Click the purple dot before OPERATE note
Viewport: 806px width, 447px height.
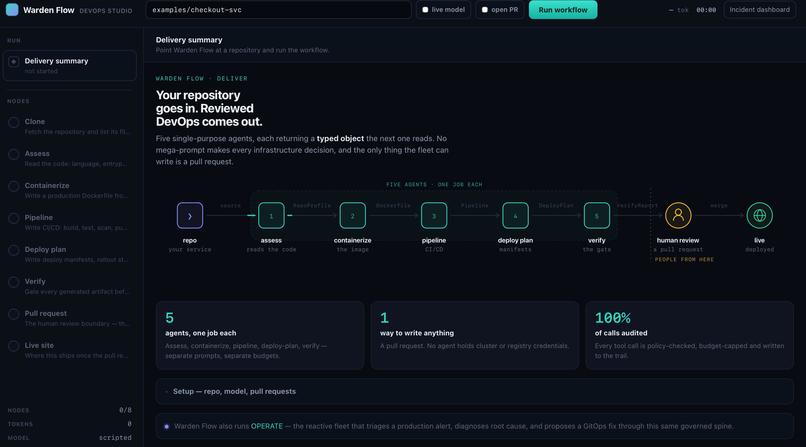coord(167,426)
